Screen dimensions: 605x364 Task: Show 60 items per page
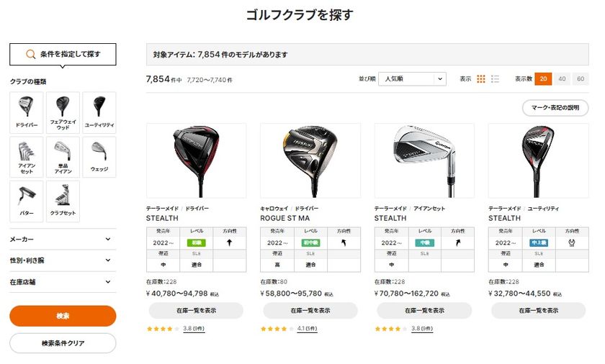(x=581, y=79)
